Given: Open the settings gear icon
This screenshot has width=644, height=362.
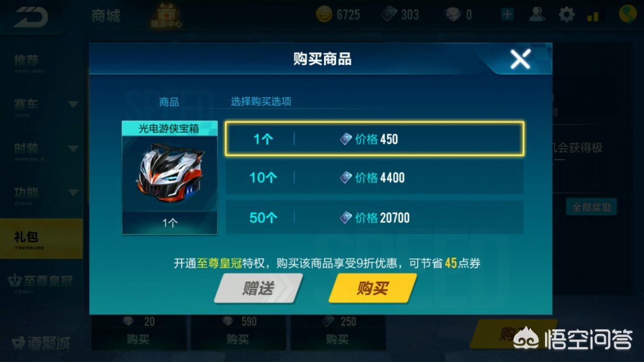Looking at the screenshot, I should [x=566, y=15].
